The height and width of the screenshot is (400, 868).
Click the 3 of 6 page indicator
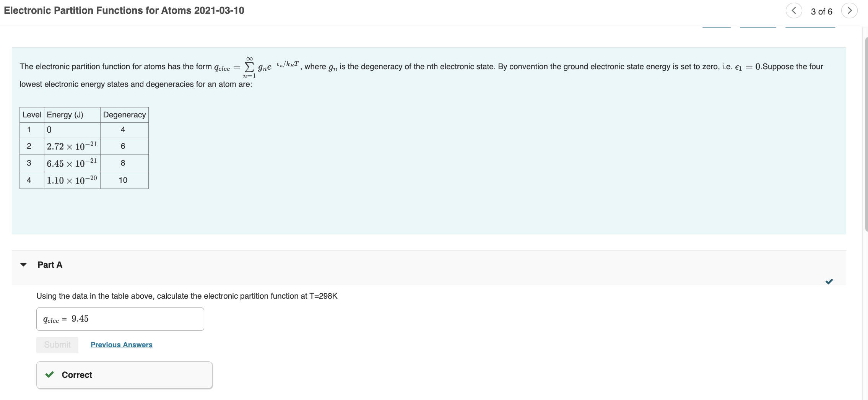point(821,11)
